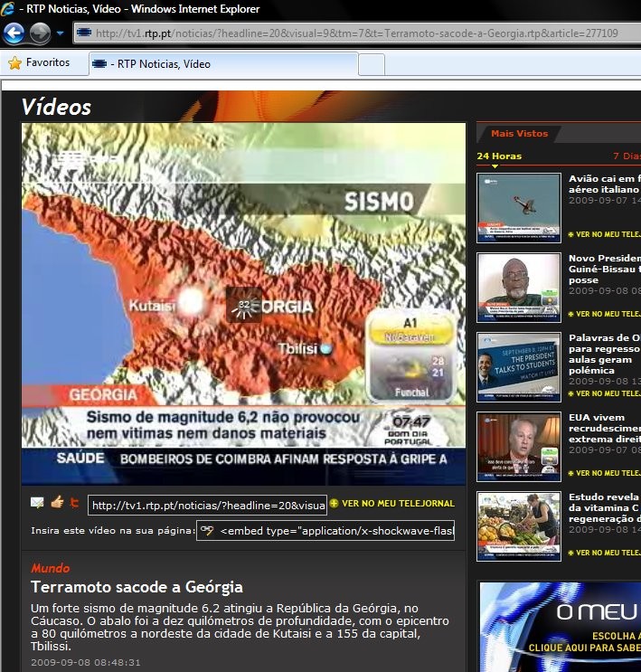Image resolution: width=641 pixels, height=672 pixels.
Task: Click the glasses icon in embed field
Action: pyautogui.click(x=207, y=531)
